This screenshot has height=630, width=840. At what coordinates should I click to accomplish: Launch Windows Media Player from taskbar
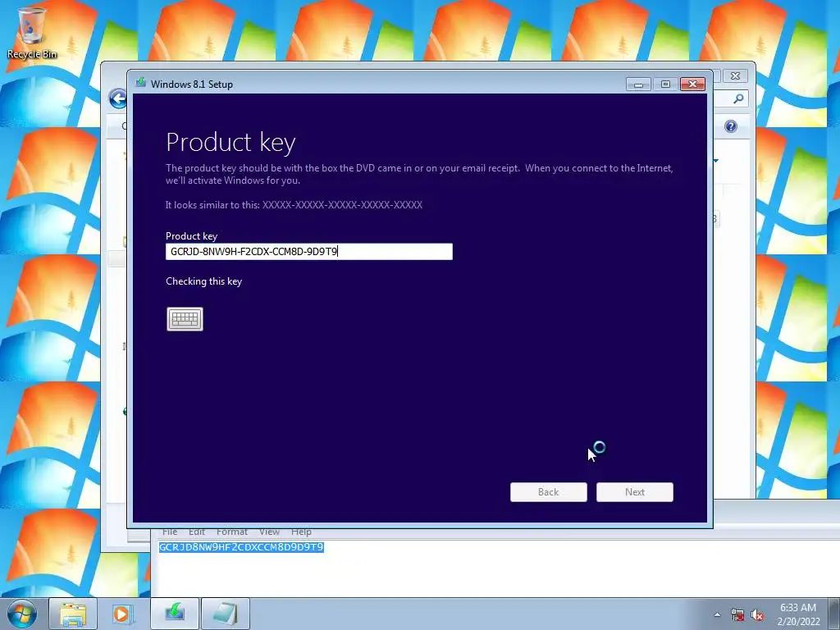(121, 614)
